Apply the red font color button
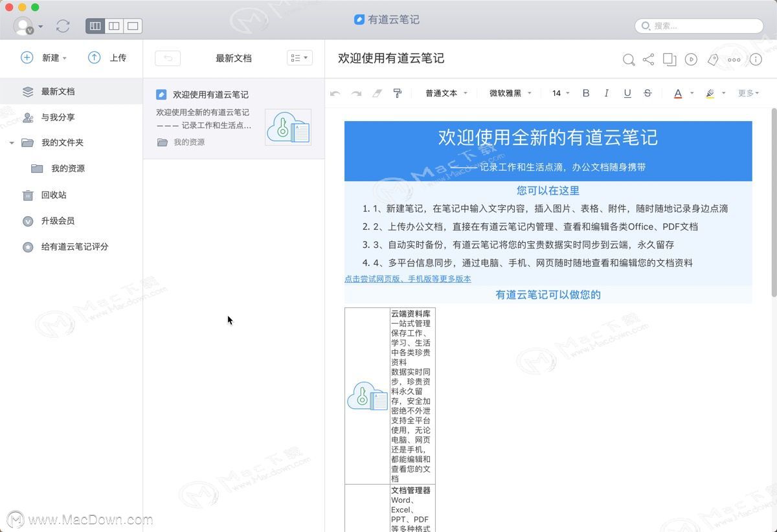This screenshot has height=532, width=777. (x=678, y=93)
